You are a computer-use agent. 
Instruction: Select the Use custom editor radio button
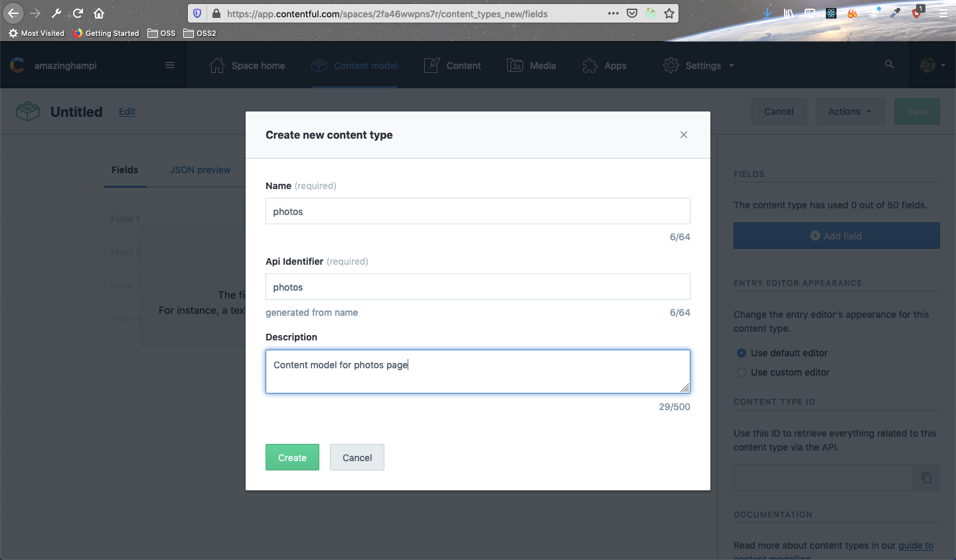742,372
